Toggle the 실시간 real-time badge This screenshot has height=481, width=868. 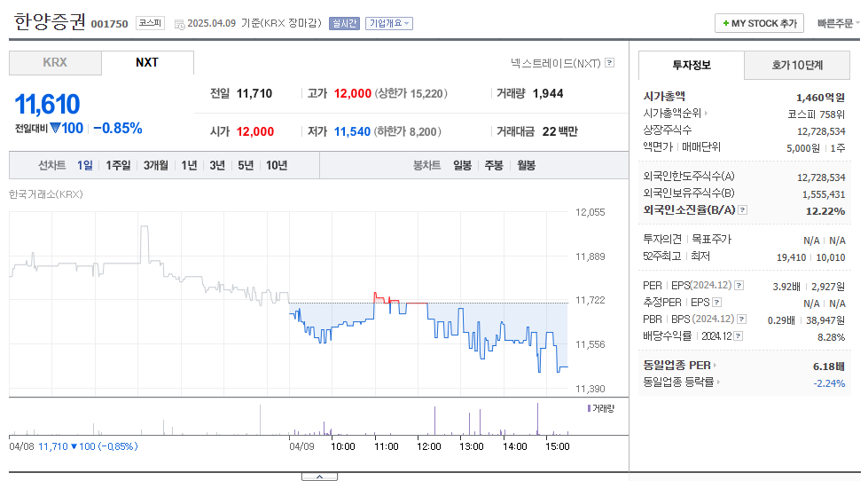344,23
